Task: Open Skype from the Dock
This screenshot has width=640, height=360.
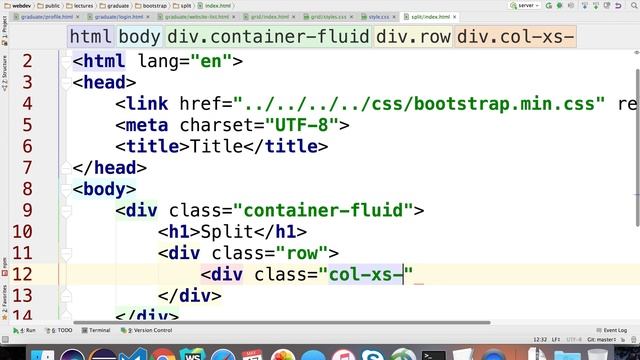Action: pos(373,354)
